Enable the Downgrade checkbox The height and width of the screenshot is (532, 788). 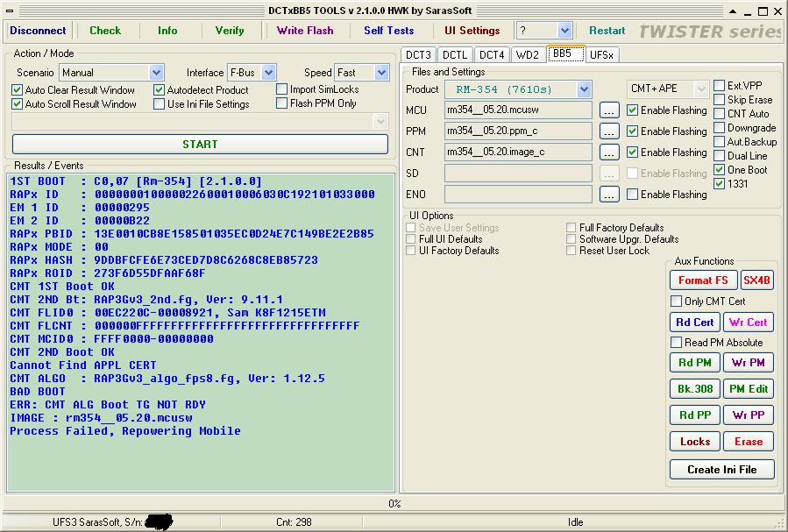click(720, 128)
